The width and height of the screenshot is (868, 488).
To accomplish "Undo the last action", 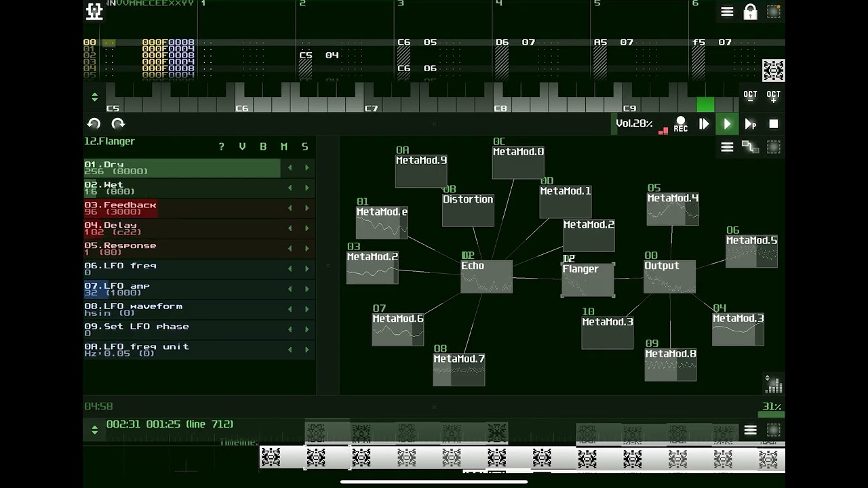I will point(94,123).
